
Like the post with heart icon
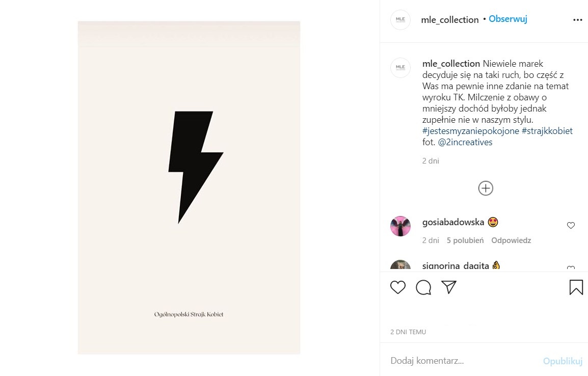(x=397, y=287)
